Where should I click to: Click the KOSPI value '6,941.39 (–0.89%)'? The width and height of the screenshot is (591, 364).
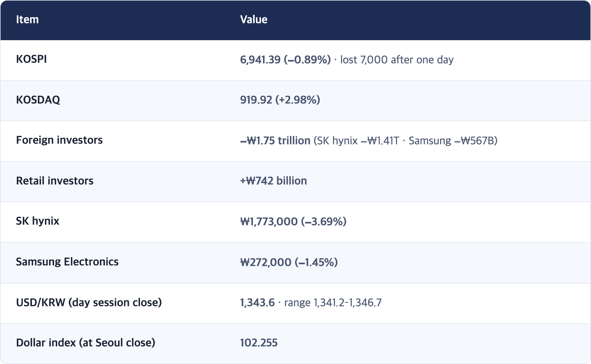(285, 60)
